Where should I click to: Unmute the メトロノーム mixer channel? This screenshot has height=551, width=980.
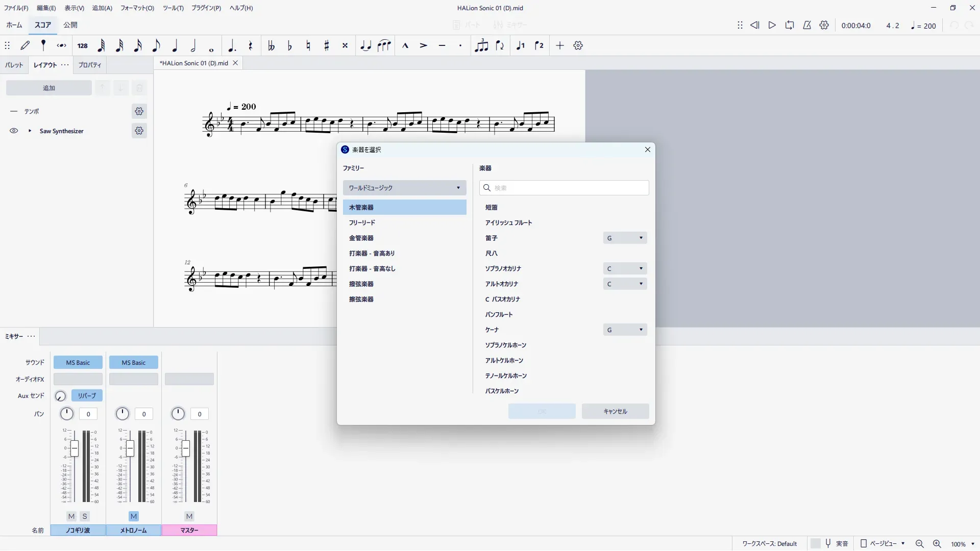tap(134, 516)
